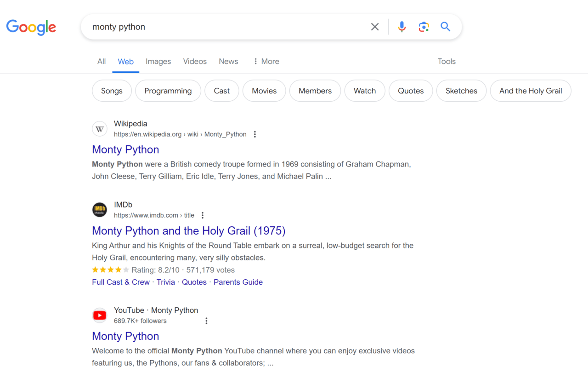Click the YouTube channel icon
The image size is (588, 368).
click(100, 315)
